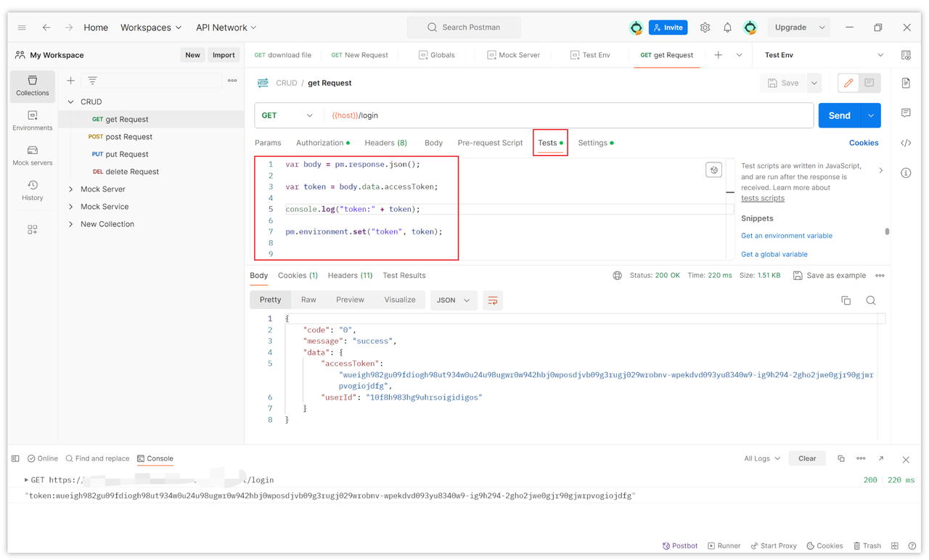Screen dimensions: 929x560
Task: Open the All Logs filter dropdown
Action: point(762,458)
